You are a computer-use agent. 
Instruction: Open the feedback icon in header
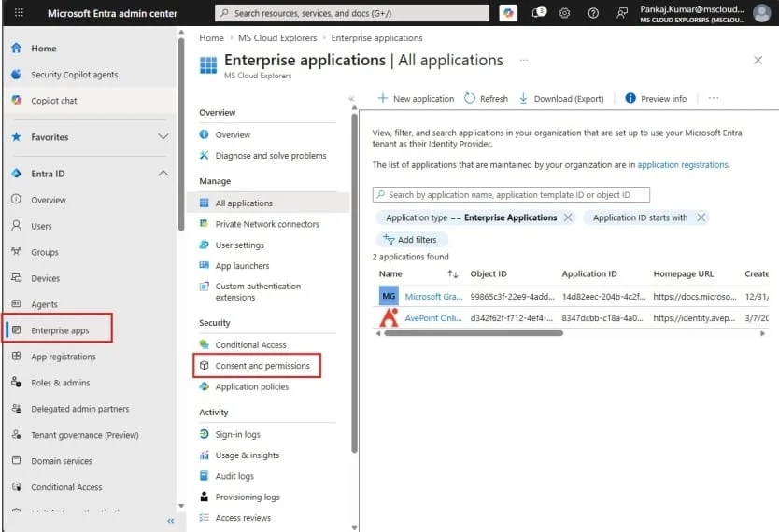pyautogui.click(x=621, y=13)
